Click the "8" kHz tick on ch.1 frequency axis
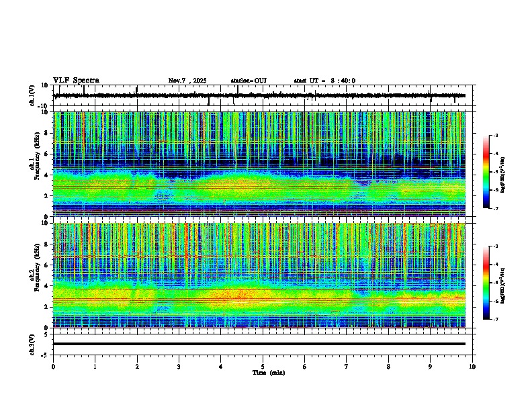532x411 pixels. 48,133
